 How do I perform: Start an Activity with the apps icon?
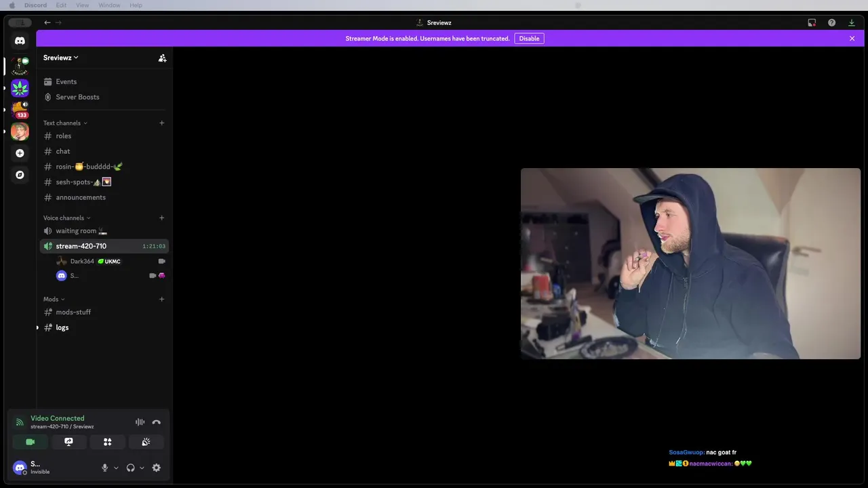pyautogui.click(x=107, y=442)
